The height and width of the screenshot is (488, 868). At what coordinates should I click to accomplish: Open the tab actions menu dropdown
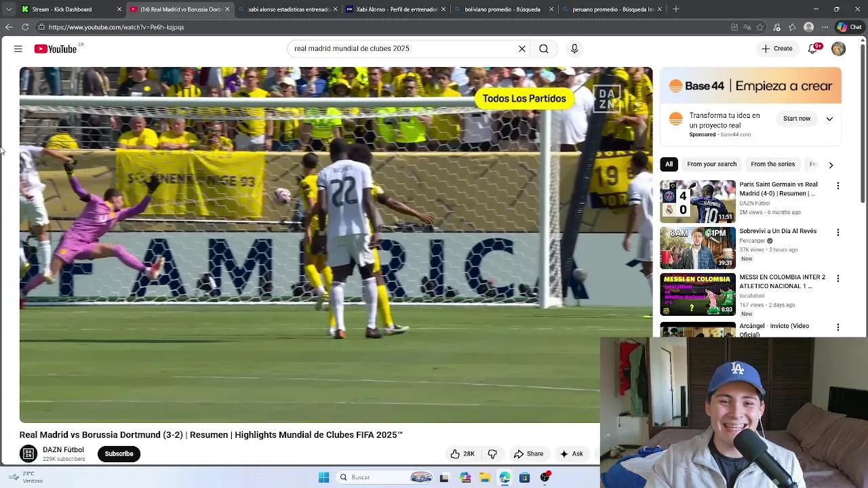pyautogui.click(x=9, y=9)
